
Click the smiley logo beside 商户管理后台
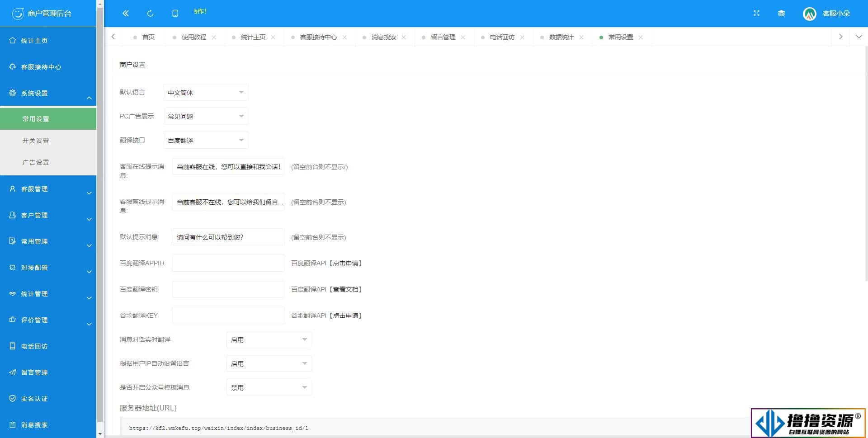click(x=18, y=13)
